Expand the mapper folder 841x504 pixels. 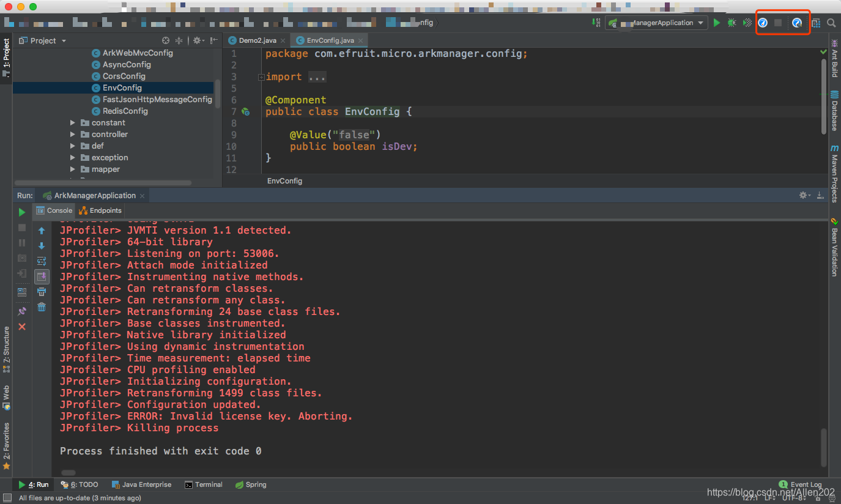(73, 169)
